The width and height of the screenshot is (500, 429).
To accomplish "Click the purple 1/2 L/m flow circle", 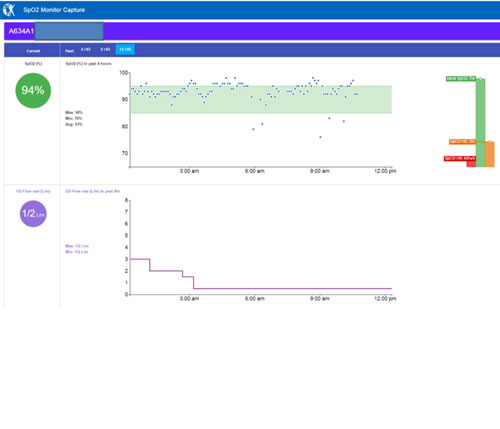I will click(33, 214).
